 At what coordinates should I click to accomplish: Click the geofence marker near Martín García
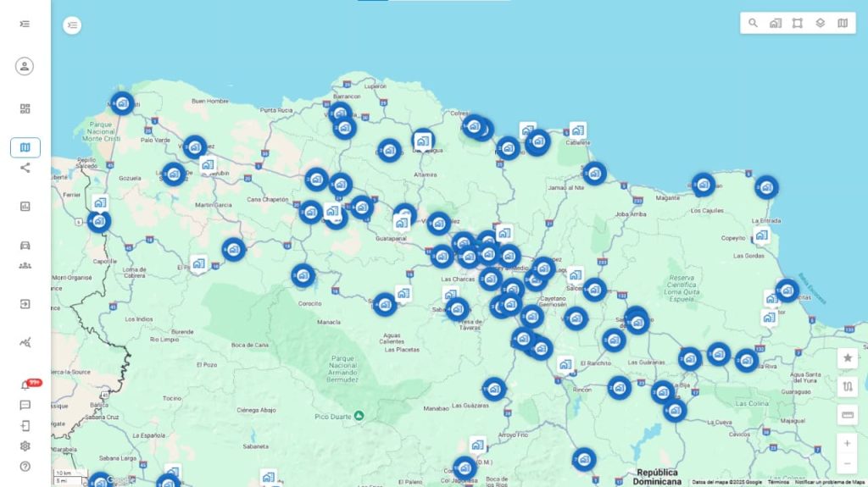(208, 165)
